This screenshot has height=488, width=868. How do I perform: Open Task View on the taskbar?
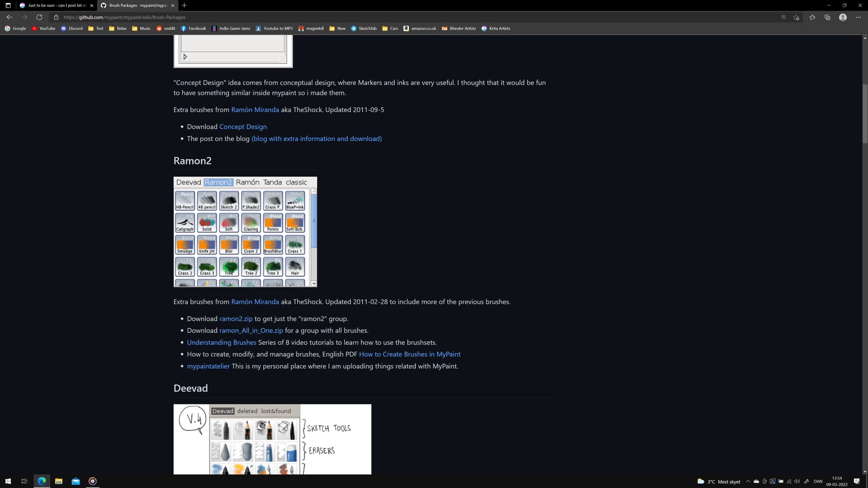(x=24, y=481)
